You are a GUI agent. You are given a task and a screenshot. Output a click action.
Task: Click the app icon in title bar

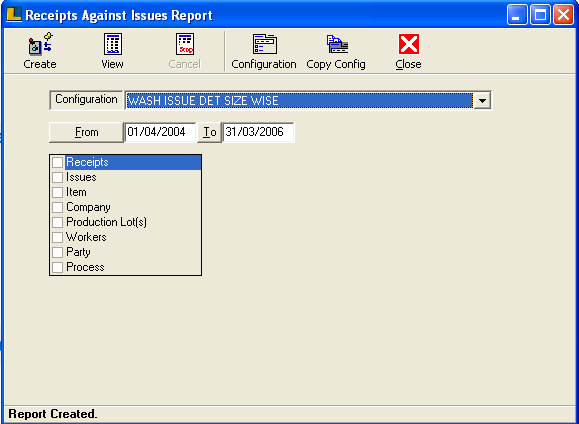[x=14, y=15]
